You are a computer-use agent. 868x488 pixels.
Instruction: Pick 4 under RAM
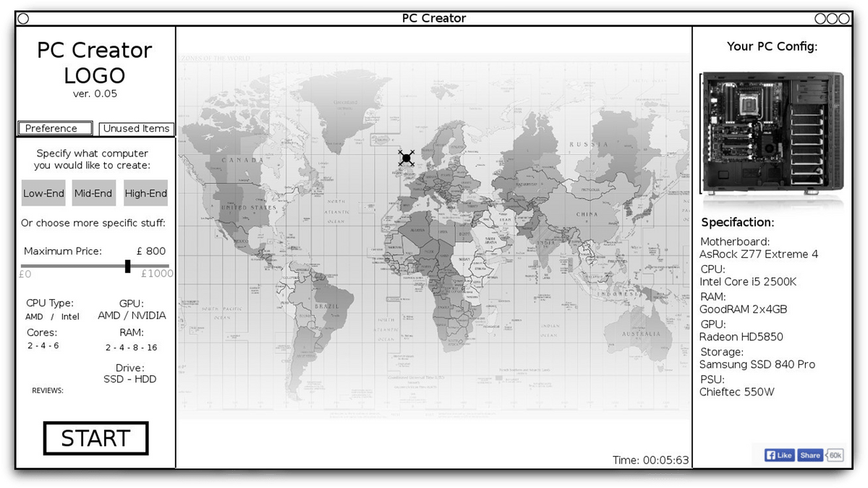(121, 348)
